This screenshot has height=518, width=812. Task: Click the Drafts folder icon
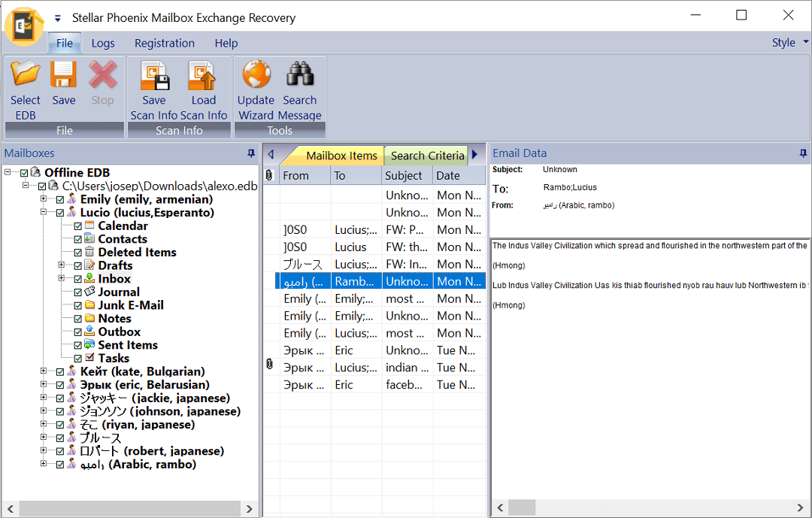click(89, 265)
